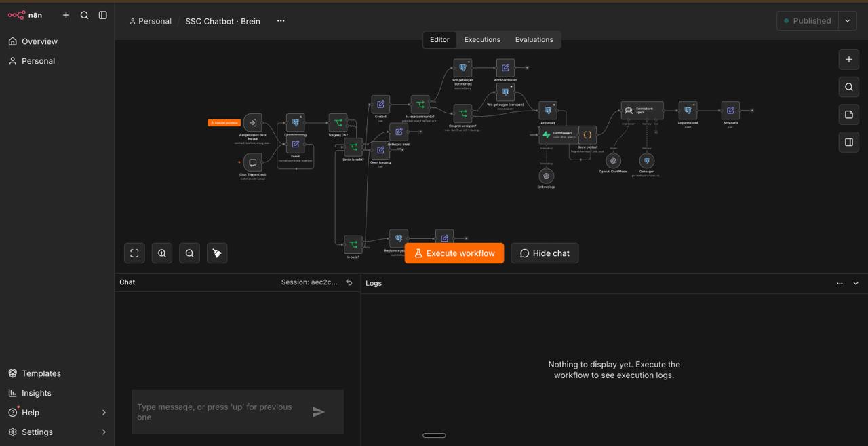This screenshot has width=868, height=446.
Task: Click send message arrow in chat
Action: click(x=319, y=412)
